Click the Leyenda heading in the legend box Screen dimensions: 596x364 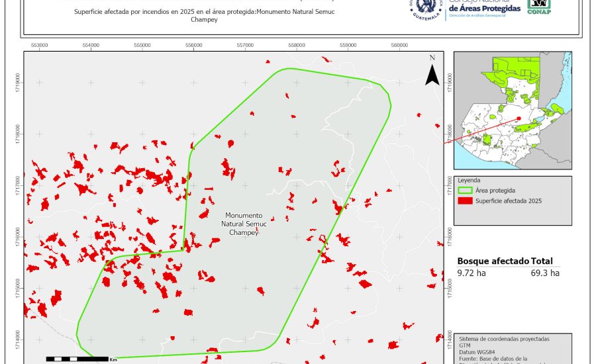[x=468, y=180]
